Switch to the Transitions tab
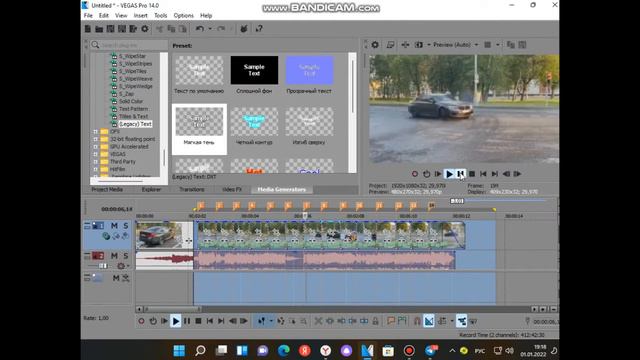This screenshot has width=640, height=360. click(192, 189)
